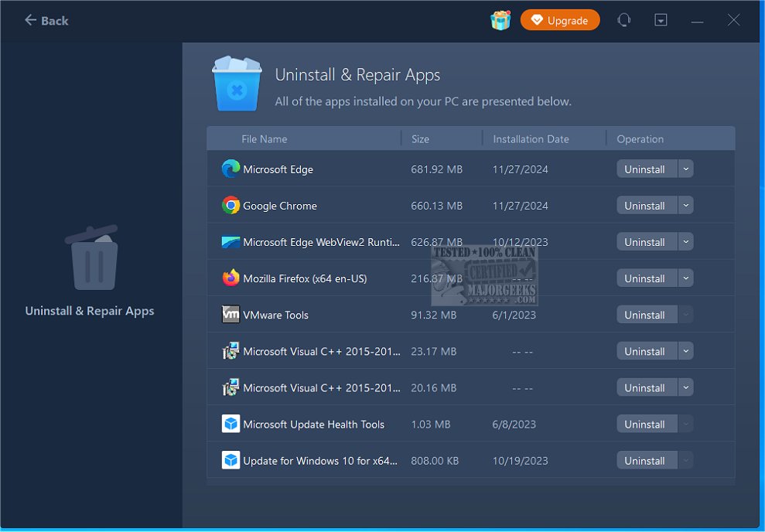Uninstall Microsoft Edge WebView2 Runtime
765x532 pixels.
647,242
